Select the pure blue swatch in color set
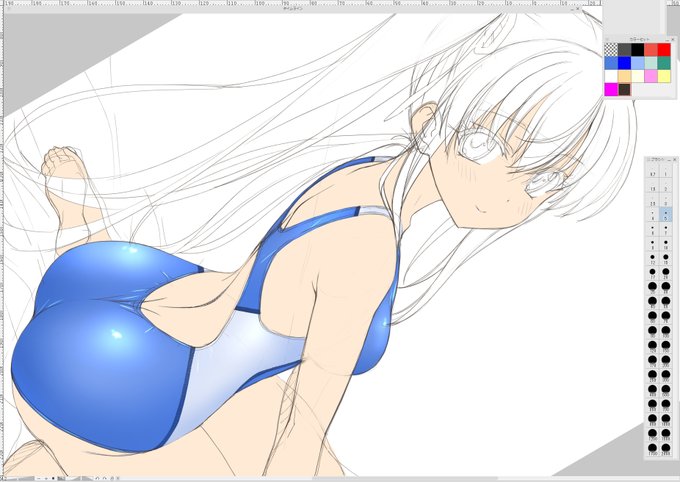 [624, 63]
